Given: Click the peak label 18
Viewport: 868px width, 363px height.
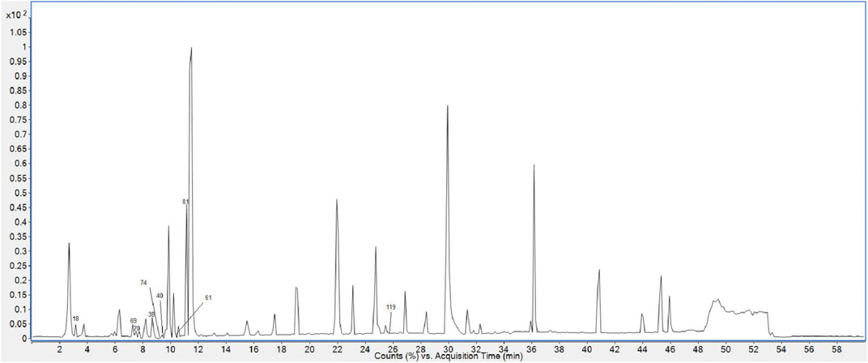Looking at the screenshot, I should [76, 318].
